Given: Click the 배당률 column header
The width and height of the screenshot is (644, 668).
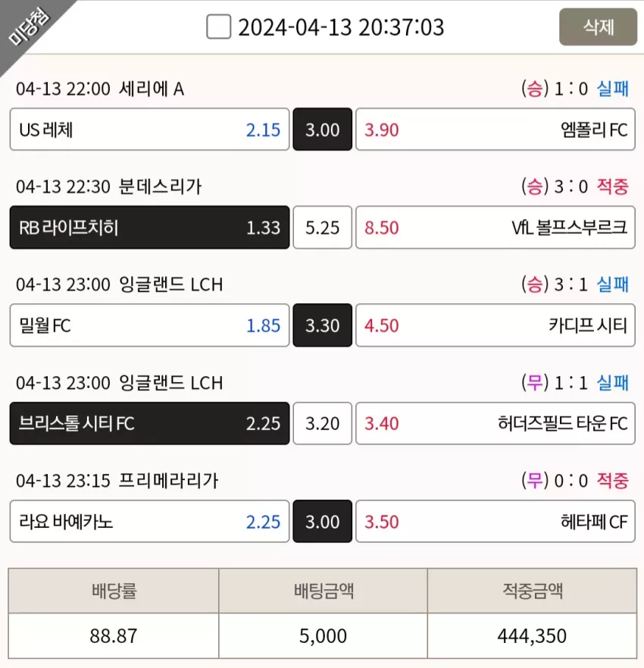Looking at the screenshot, I should 114,591.
